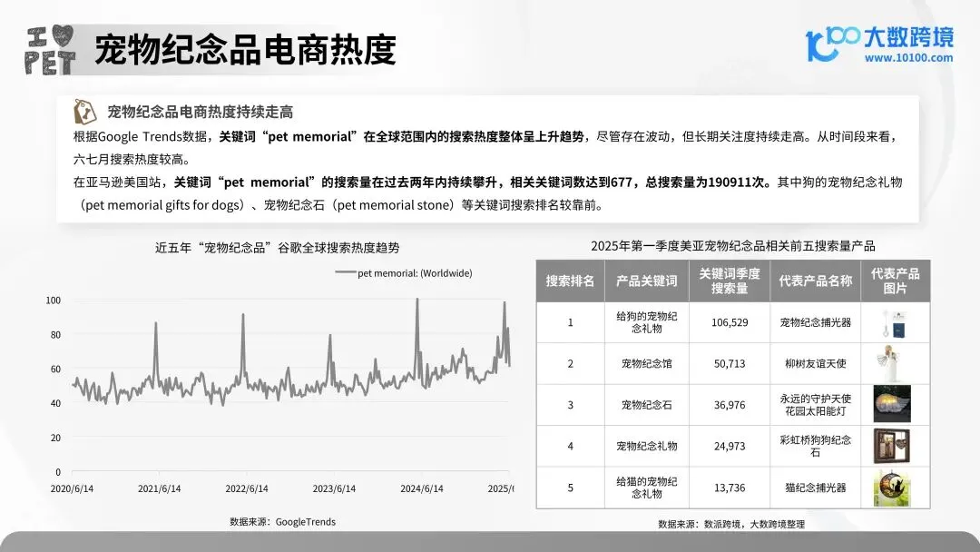
Task: Click the 数据来源：GoogleTrends source text
Action: [x=283, y=522]
